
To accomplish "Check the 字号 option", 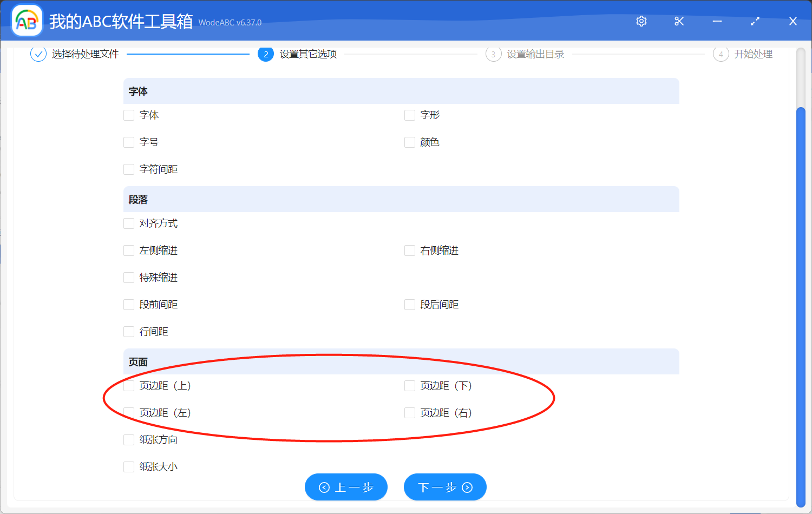I will point(128,142).
